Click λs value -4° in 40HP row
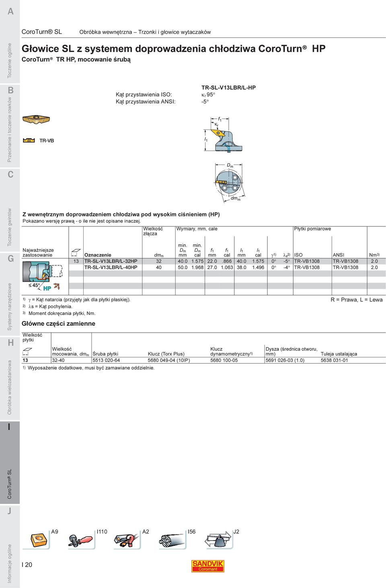This screenshot has width=386, height=588. click(x=286, y=267)
